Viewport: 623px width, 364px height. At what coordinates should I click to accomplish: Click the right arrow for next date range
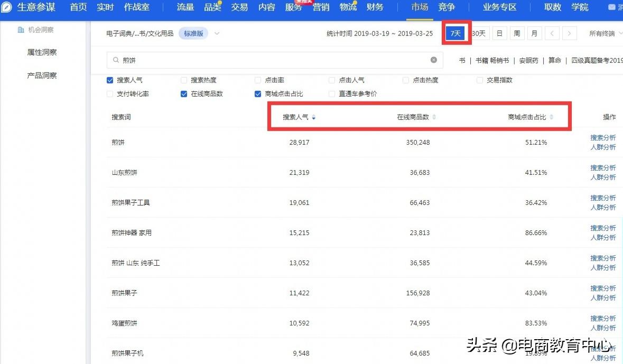tap(570, 33)
